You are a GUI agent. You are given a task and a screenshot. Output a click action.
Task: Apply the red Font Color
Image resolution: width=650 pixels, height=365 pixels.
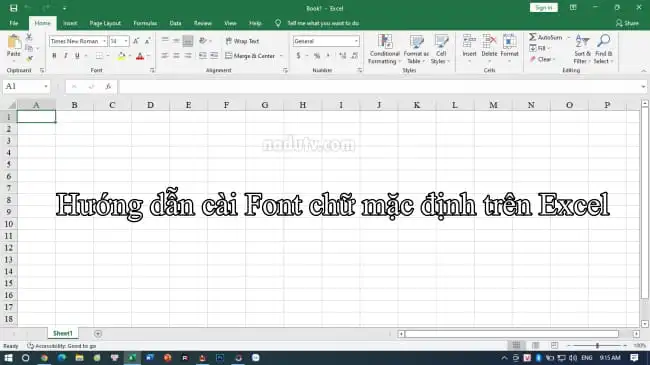140,56
